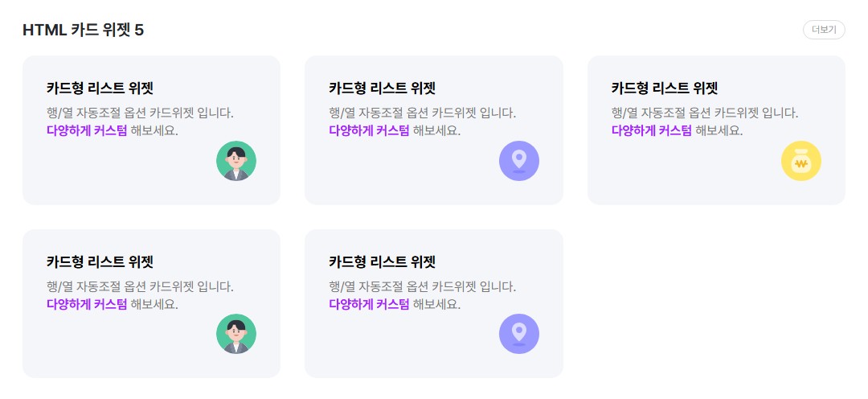Click the person avatar icon in the top-left card

point(236,161)
